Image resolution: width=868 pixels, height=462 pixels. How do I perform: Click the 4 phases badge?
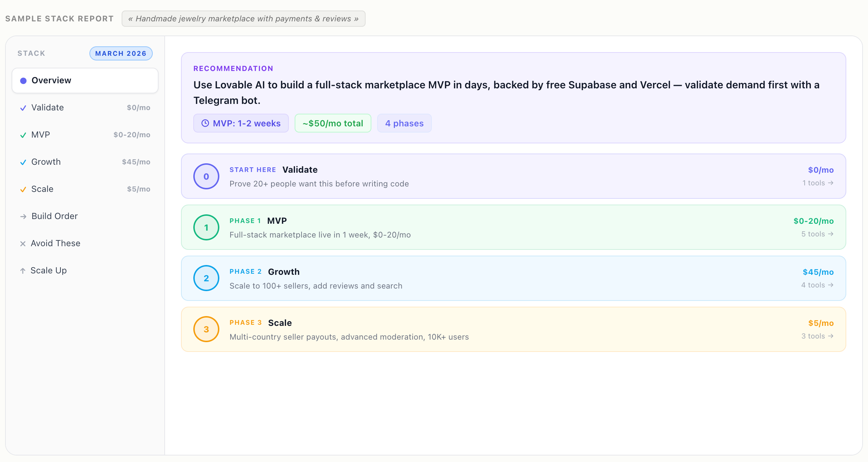tap(404, 123)
